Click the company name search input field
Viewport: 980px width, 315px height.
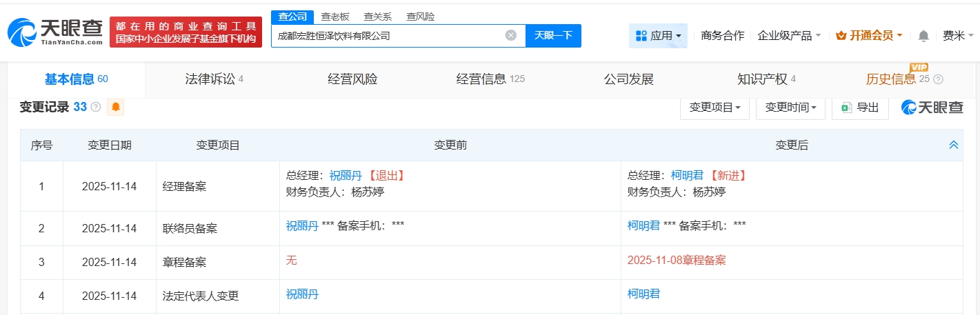tap(386, 35)
